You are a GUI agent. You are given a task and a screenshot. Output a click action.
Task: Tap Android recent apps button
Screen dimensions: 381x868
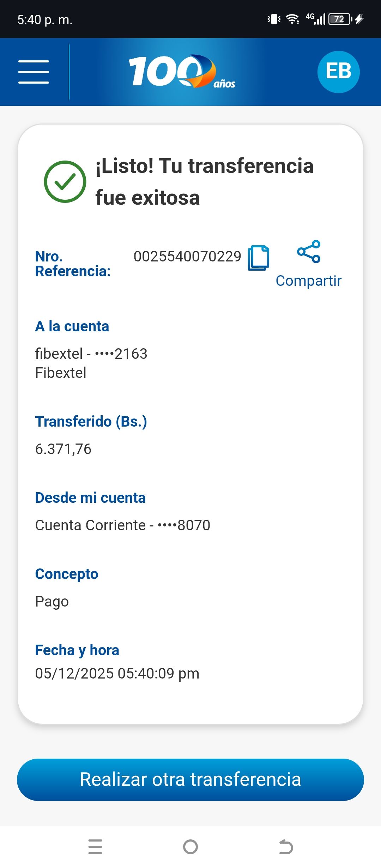coord(95,847)
